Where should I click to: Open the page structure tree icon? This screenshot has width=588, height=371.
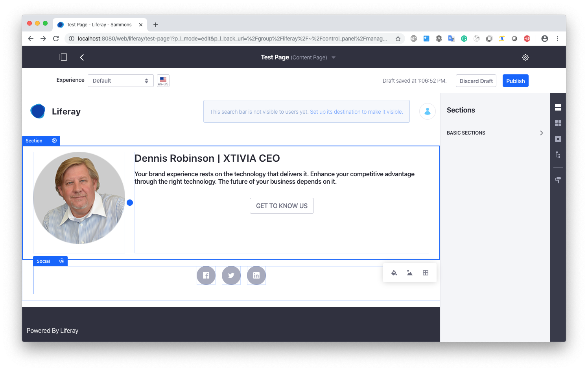(558, 155)
